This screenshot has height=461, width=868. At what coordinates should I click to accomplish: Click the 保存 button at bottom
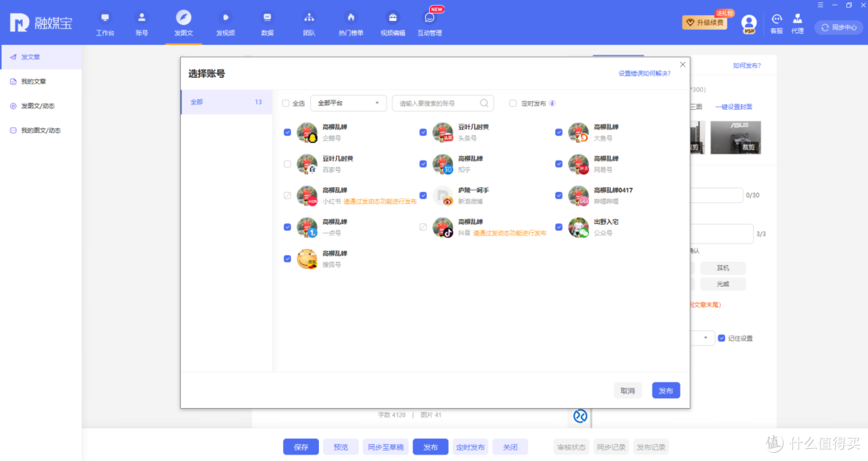(x=301, y=447)
